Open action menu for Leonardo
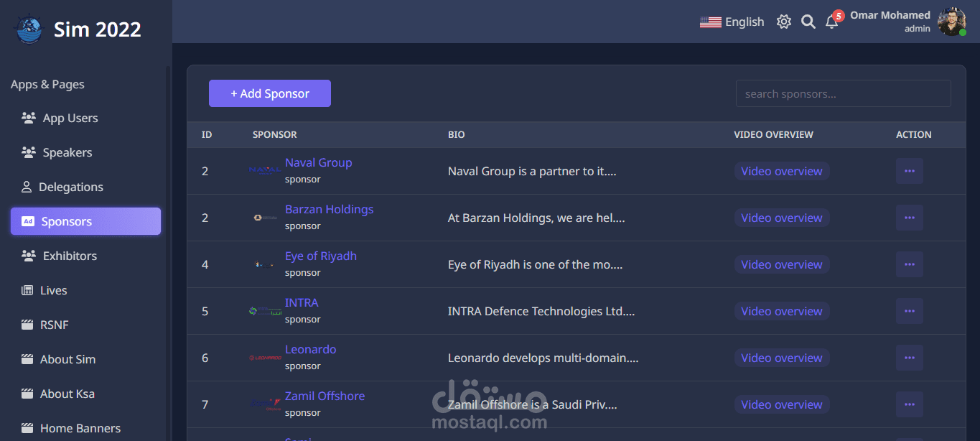The image size is (980, 441). (910, 358)
